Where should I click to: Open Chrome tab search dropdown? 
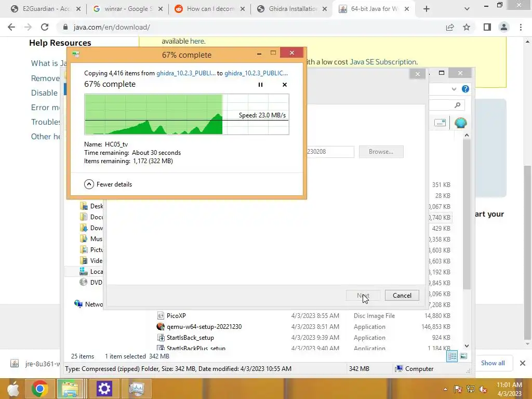click(x=467, y=9)
